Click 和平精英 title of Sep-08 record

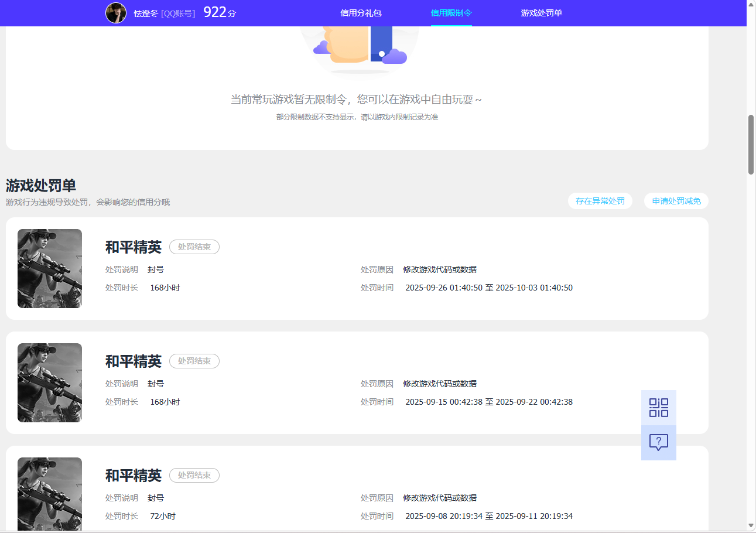pyautogui.click(x=134, y=476)
